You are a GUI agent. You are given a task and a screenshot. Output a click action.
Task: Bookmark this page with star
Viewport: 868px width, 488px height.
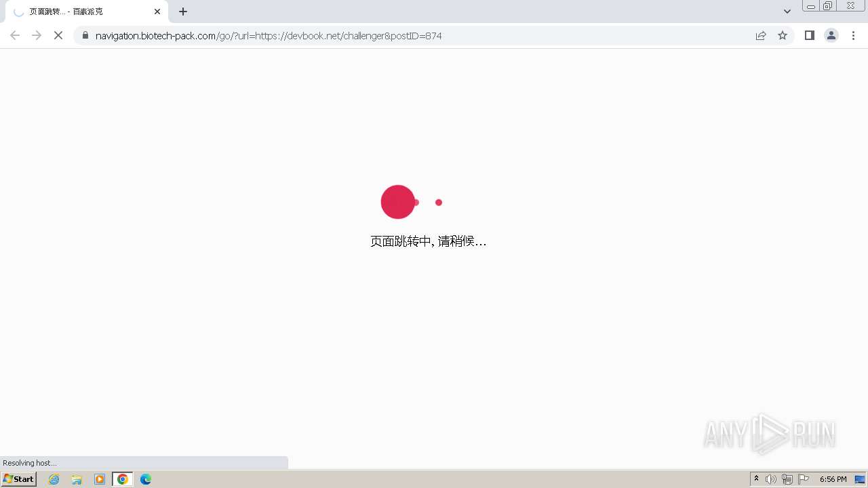783,35
